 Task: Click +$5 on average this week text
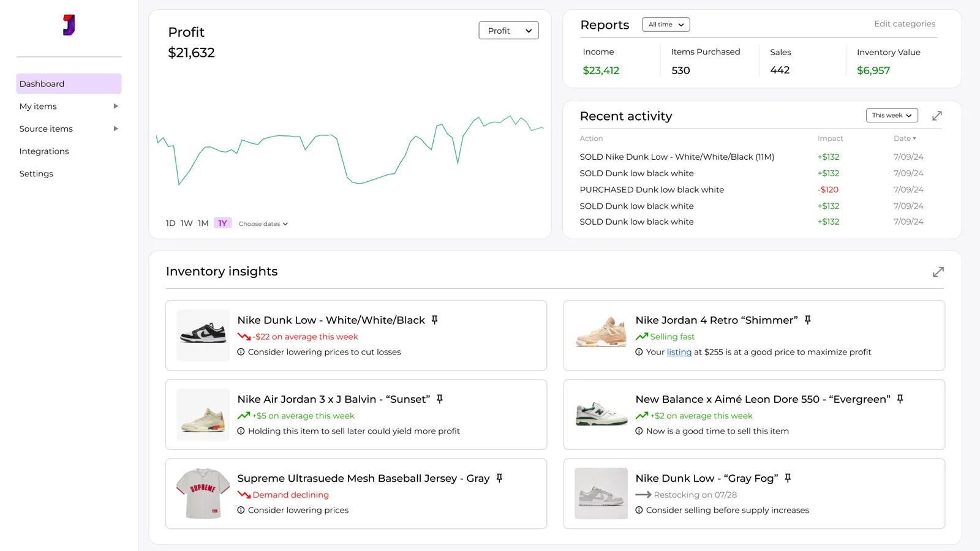303,416
